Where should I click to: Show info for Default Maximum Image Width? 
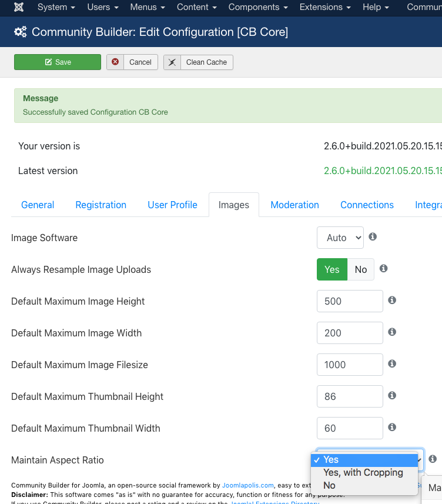pyautogui.click(x=392, y=332)
